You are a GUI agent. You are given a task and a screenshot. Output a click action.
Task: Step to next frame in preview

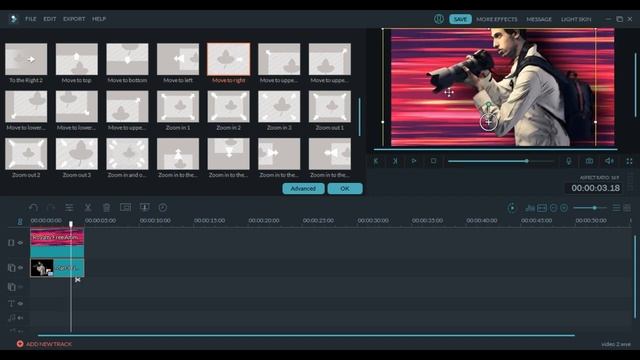tap(395, 161)
